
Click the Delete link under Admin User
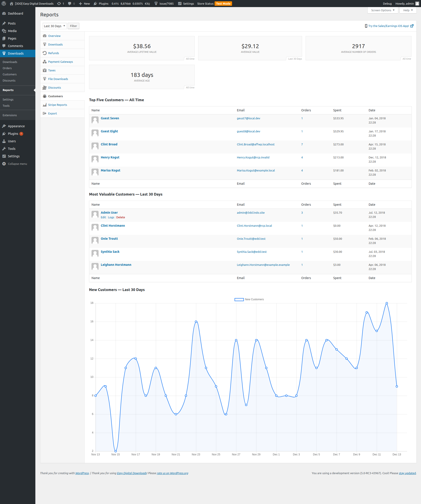point(120,217)
